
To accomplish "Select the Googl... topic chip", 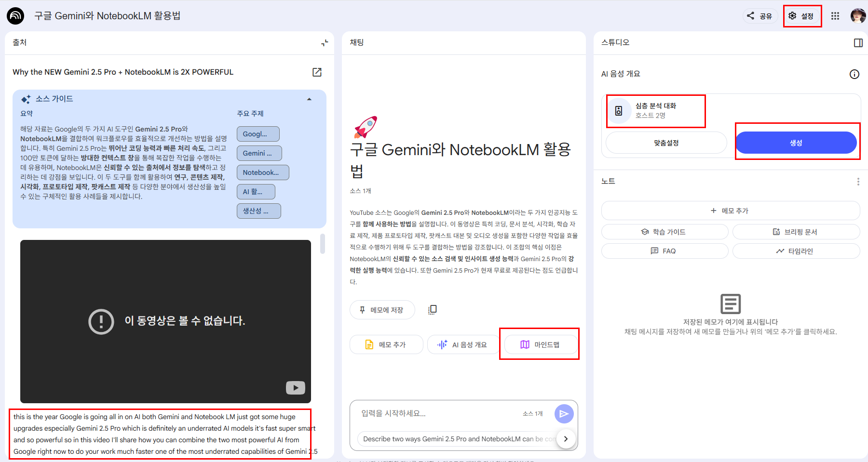I will click(258, 134).
